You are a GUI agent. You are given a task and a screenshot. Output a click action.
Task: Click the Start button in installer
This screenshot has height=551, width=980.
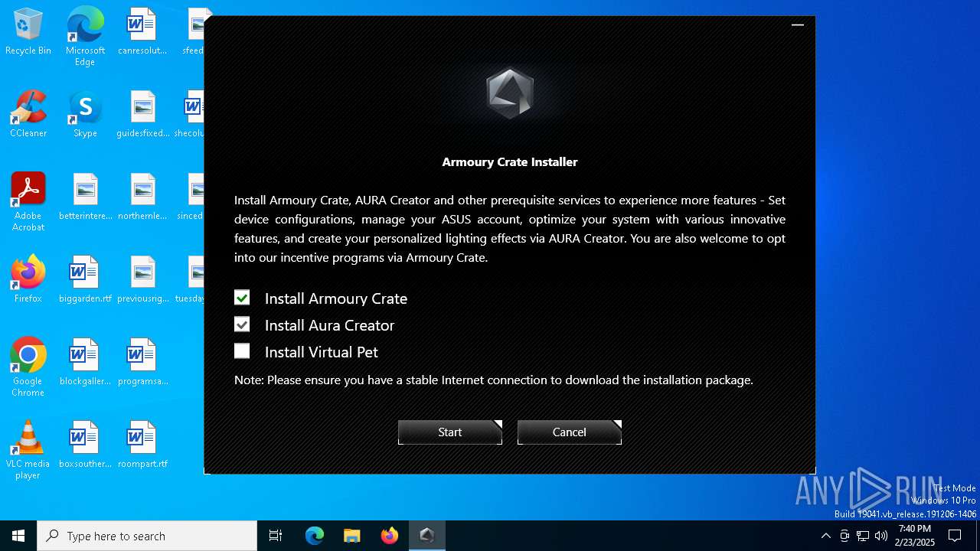pyautogui.click(x=450, y=432)
